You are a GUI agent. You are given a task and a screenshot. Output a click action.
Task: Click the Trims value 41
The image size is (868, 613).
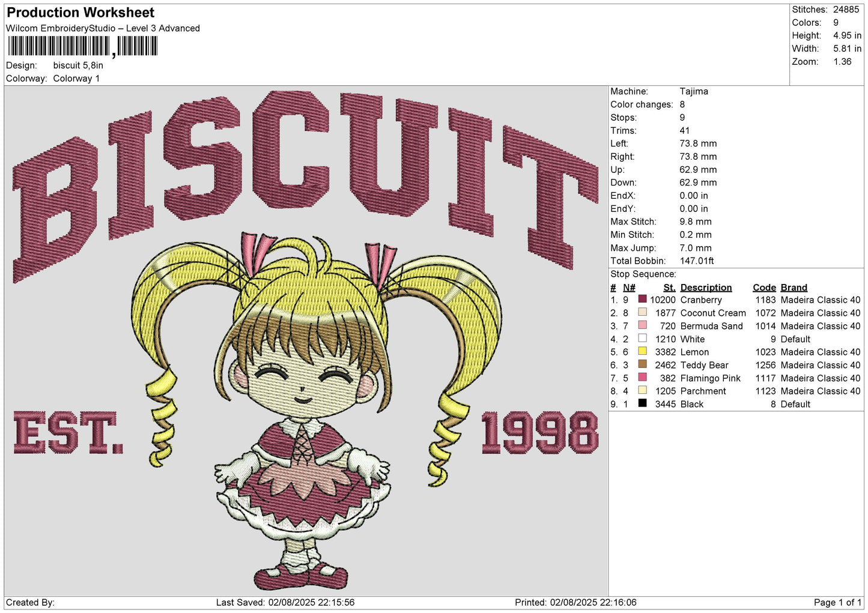[x=685, y=130]
